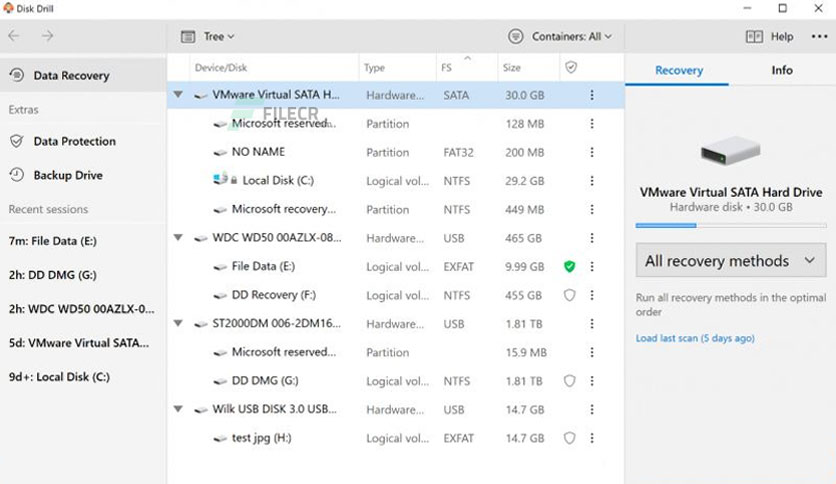836x484 pixels.
Task: Click the Data Protection shield icon in sidebar
Action: [x=17, y=141]
